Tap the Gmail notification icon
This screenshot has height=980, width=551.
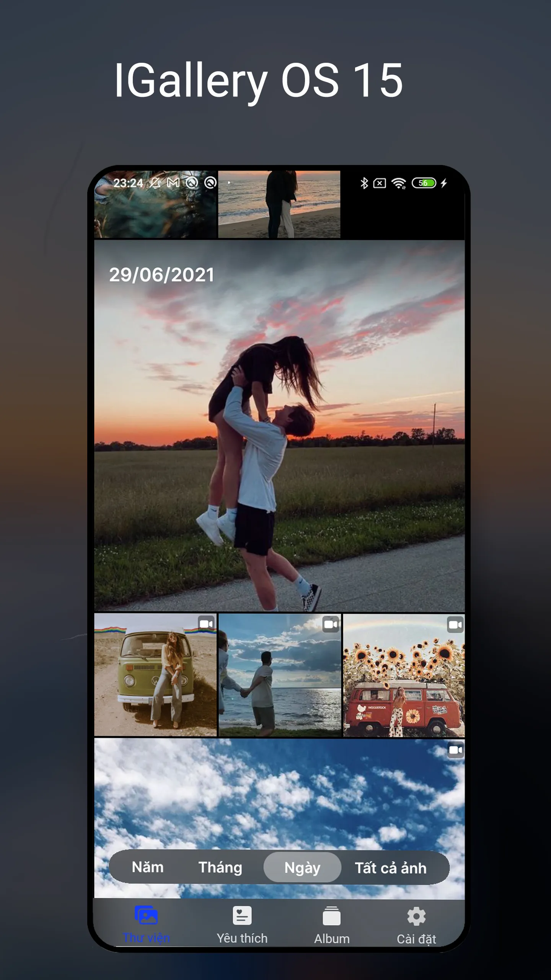(173, 183)
